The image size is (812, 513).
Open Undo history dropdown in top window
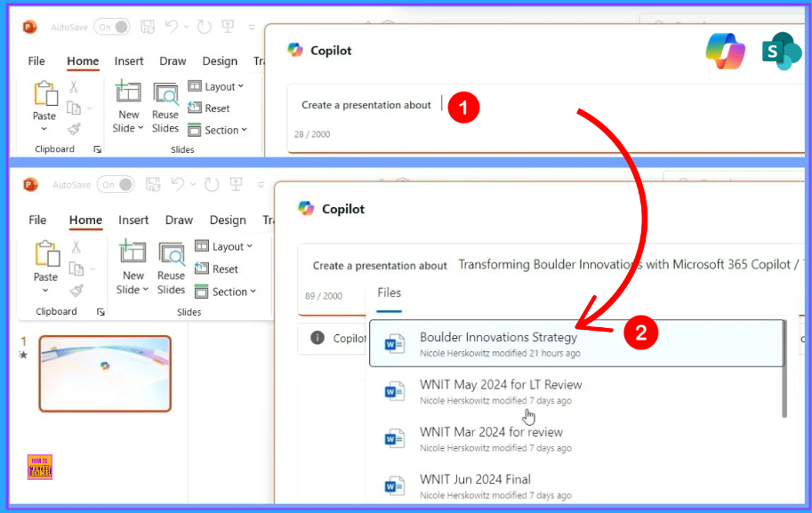click(187, 27)
